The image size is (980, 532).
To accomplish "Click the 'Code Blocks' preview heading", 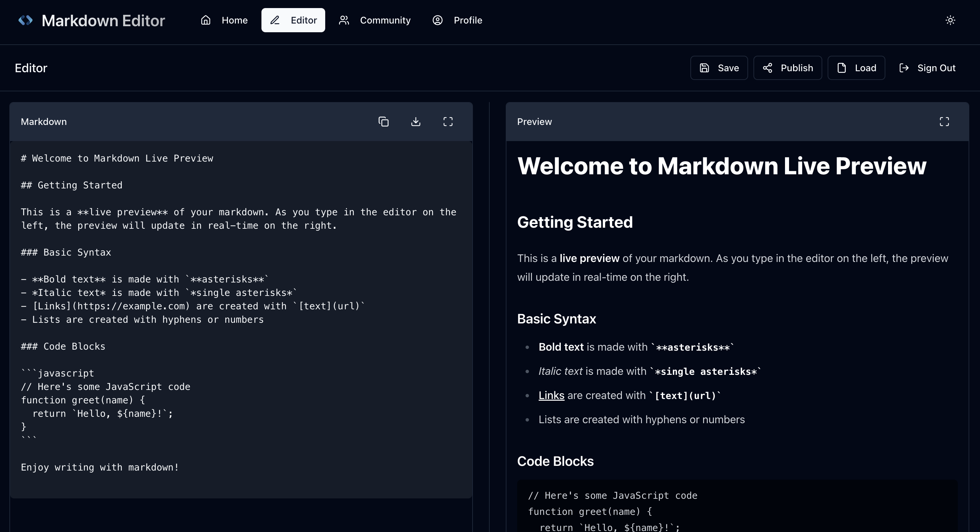I will click(555, 461).
